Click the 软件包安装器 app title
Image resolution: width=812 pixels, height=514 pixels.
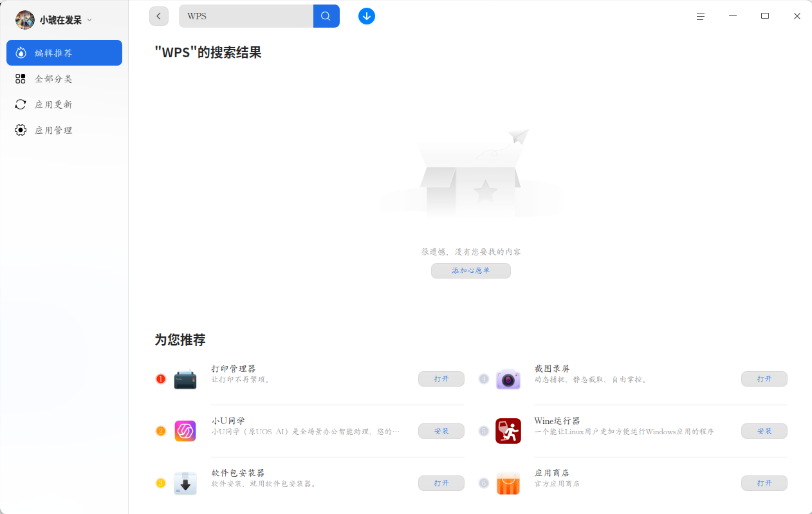pyautogui.click(x=238, y=473)
